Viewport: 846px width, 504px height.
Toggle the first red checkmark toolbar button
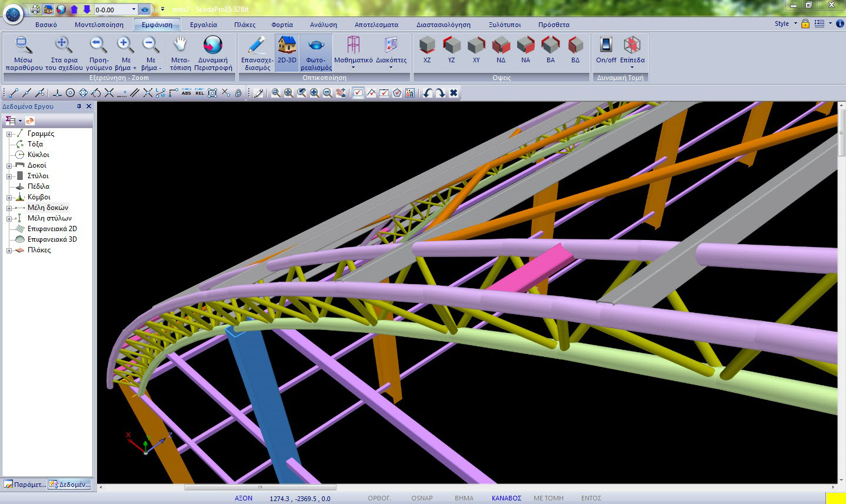tap(358, 93)
